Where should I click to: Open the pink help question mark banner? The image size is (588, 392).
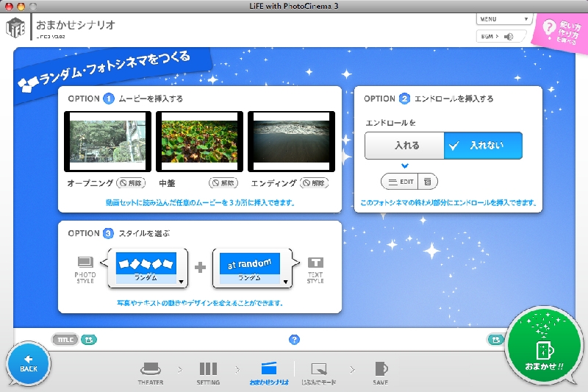[x=562, y=33]
